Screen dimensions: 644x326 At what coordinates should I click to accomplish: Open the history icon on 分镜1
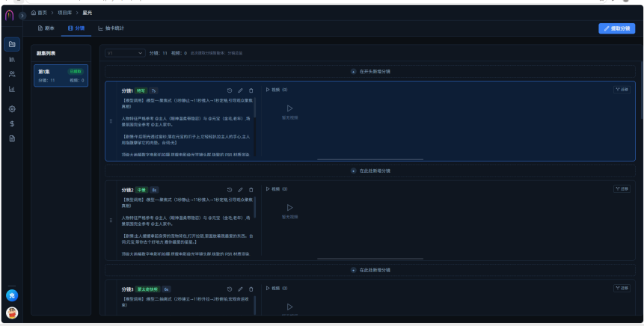pyautogui.click(x=230, y=90)
